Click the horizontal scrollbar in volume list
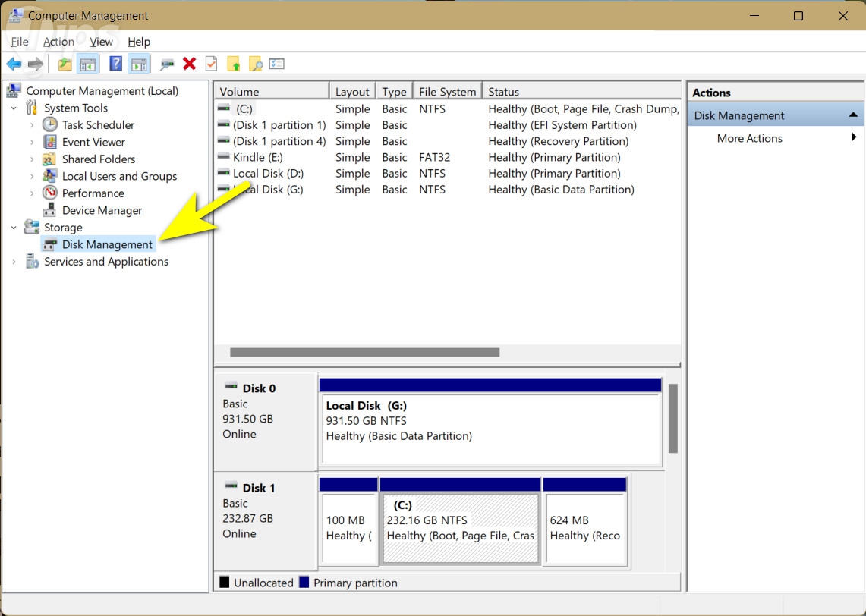The image size is (866, 616). tap(364, 352)
